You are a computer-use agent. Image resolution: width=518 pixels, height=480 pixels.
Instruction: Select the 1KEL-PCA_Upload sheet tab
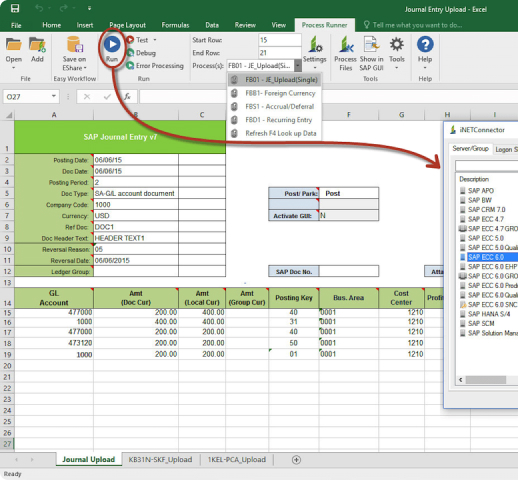coord(237,460)
